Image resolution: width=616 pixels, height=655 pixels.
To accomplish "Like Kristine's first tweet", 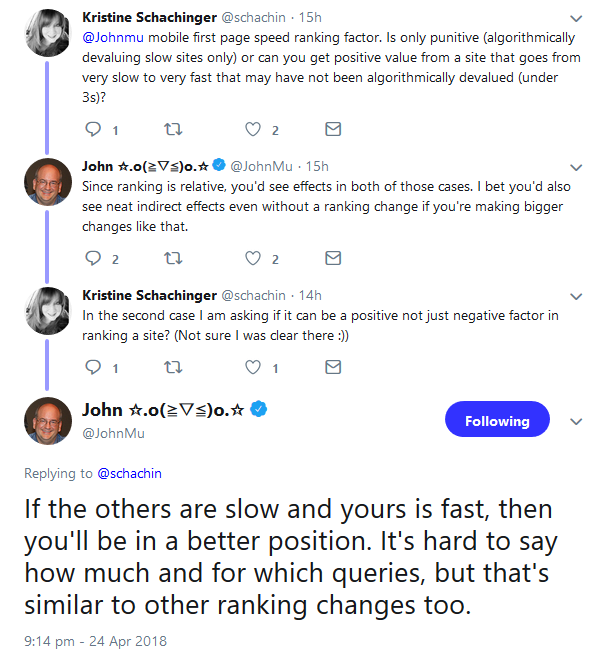I will 253,129.
